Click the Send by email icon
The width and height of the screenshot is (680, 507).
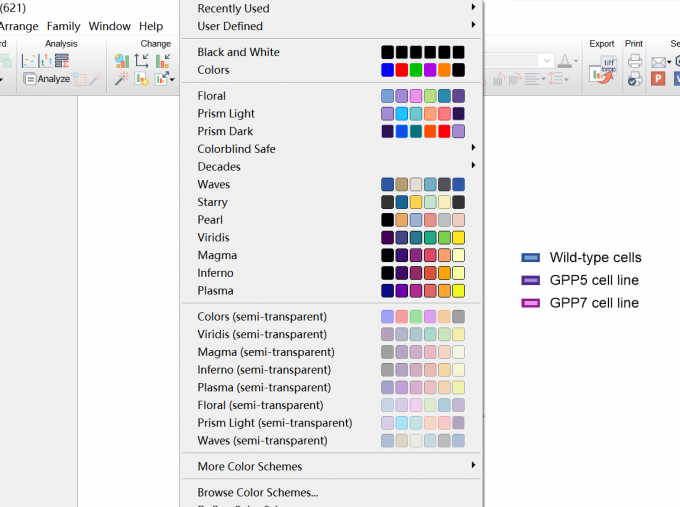[x=659, y=61]
